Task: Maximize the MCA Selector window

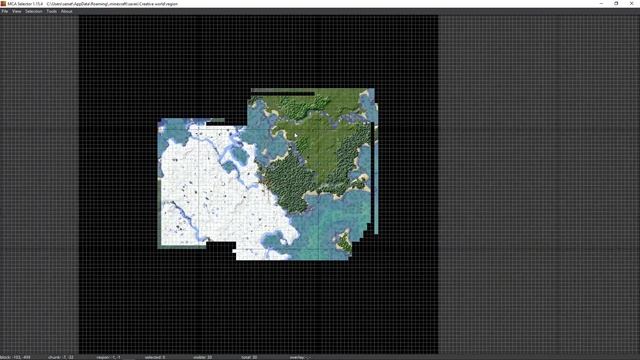Action: [616, 4]
